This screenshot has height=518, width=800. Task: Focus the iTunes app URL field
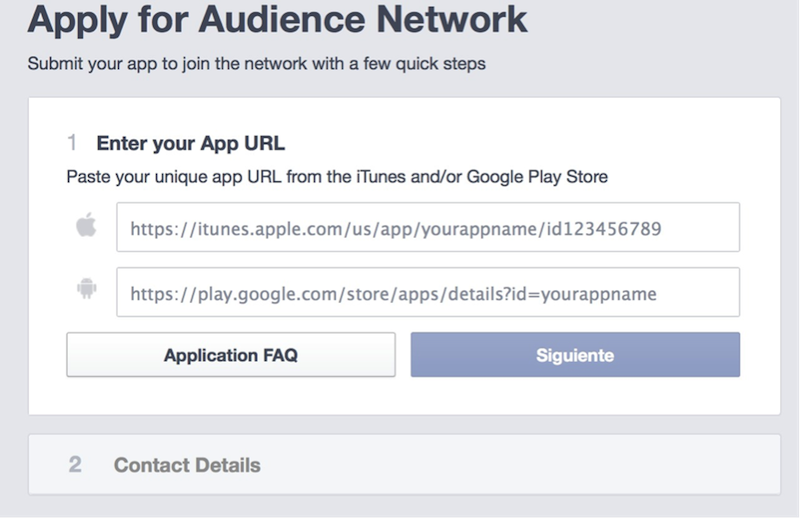[x=427, y=228]
